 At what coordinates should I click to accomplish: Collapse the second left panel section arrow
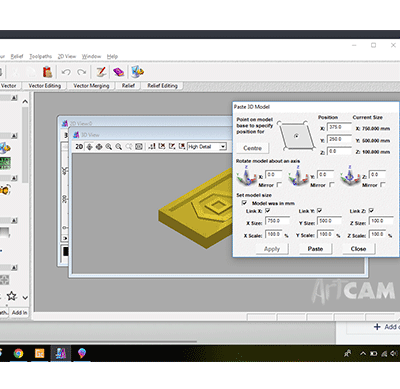(x=14, y=136)
